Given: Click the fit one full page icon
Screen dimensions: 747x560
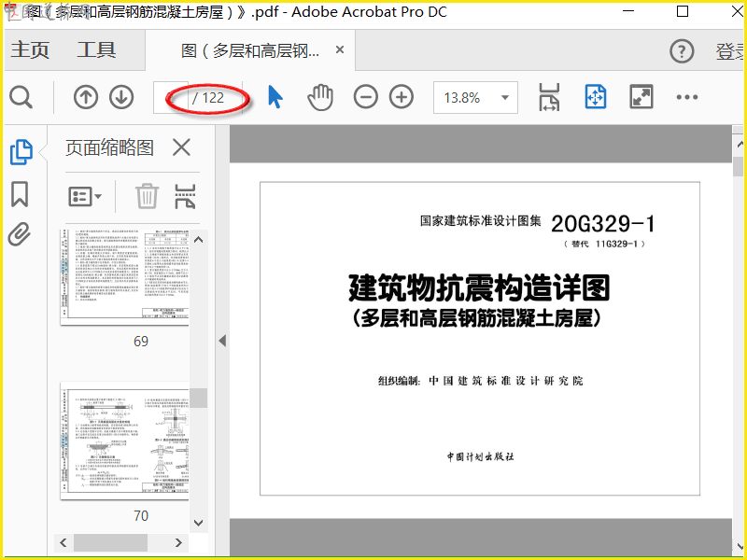Looking at the screenshot, I should pos(596,97).
